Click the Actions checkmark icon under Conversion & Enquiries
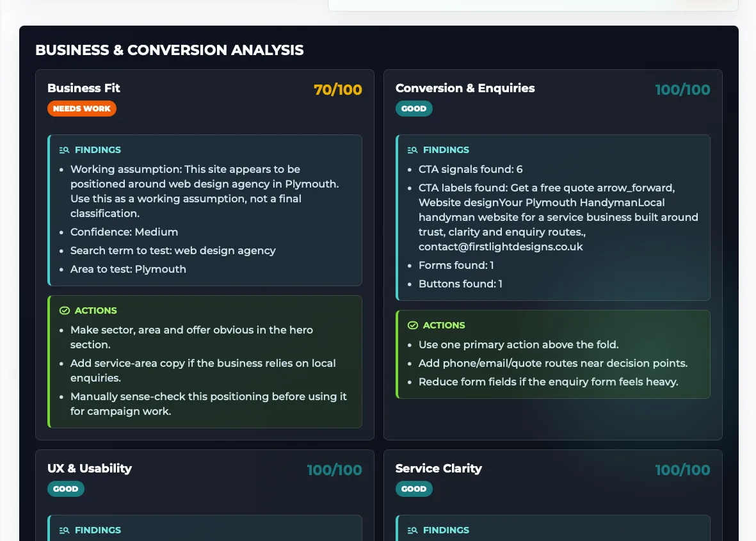 pos(412,325)
